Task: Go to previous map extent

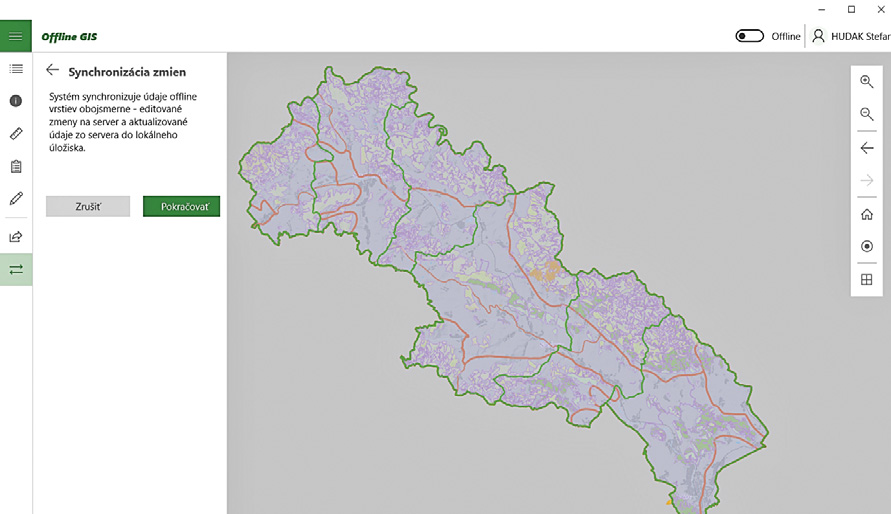Action: (867, 148)
